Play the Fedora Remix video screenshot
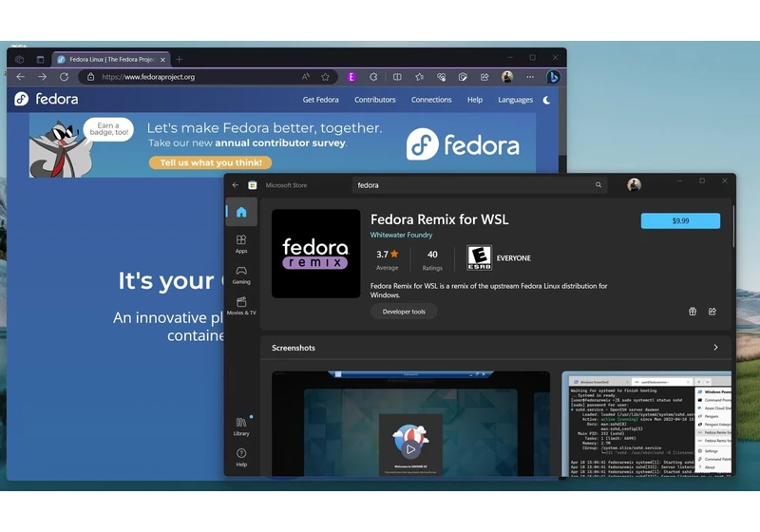 click(410, 449)
